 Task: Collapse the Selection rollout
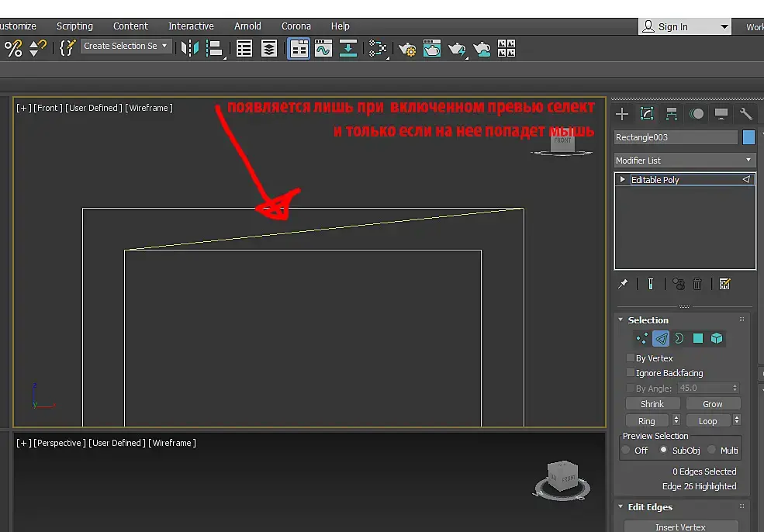point(621,320)
